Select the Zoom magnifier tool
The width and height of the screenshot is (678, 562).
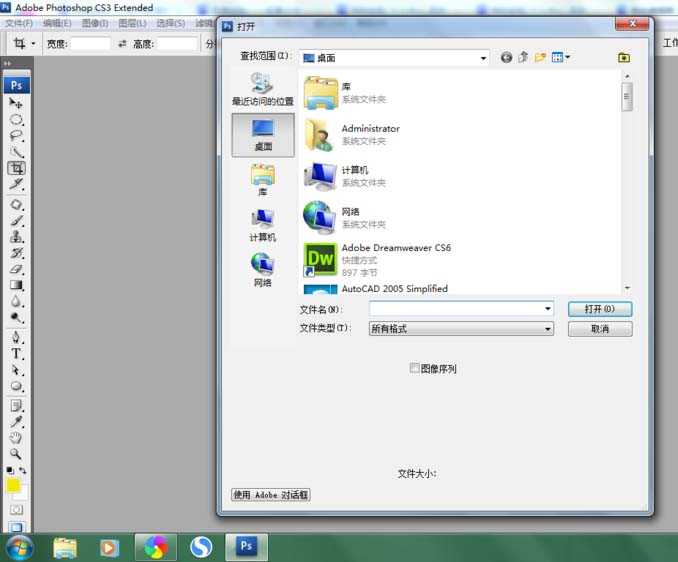[16, 453]
